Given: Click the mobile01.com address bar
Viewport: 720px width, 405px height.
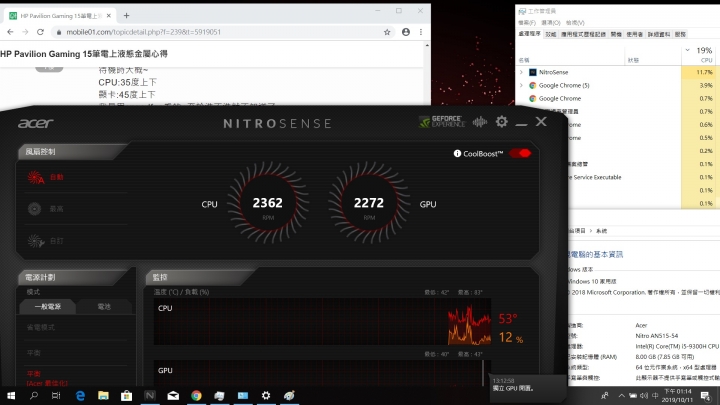Looking at the screenshot, I should [220, 32].
